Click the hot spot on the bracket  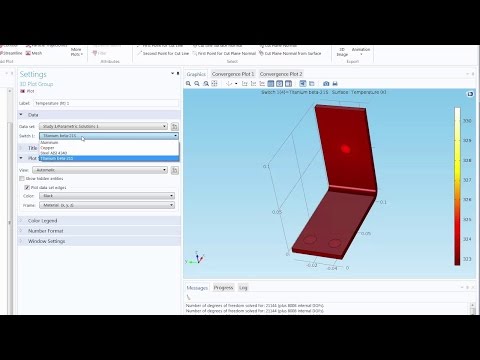[x=345, y=149]
